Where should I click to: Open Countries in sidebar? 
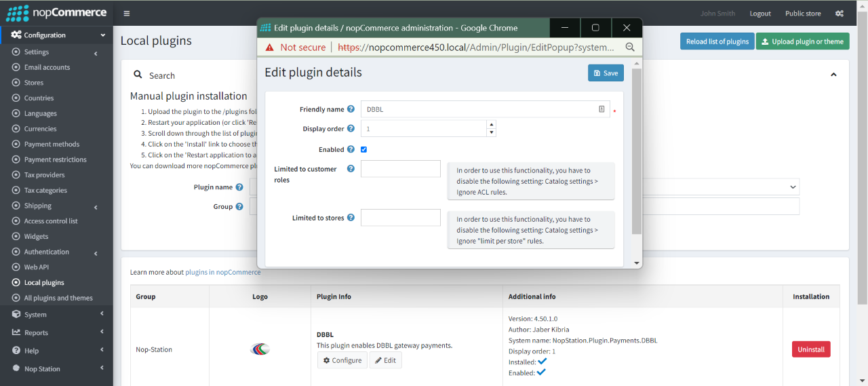39,98
